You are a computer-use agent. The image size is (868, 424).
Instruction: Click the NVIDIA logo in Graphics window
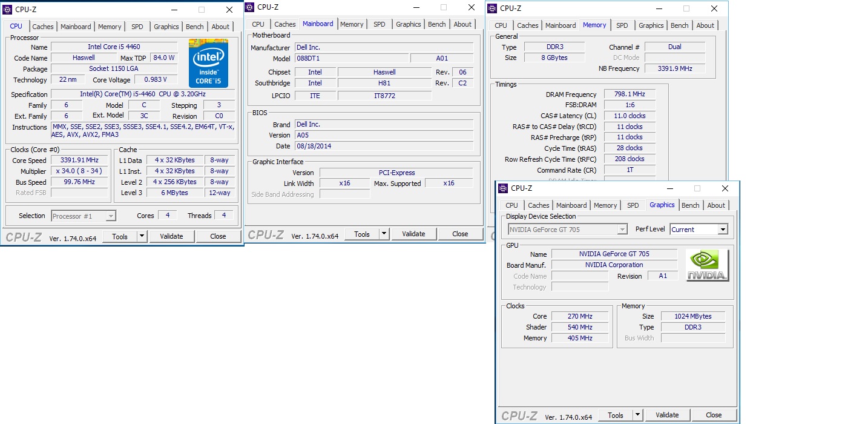(708, 265)
